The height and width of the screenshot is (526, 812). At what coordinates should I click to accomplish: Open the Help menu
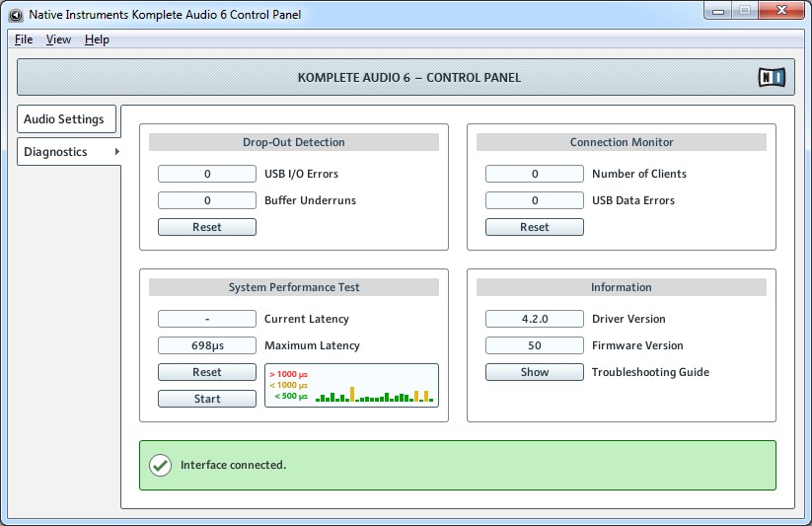click(97, 39)
